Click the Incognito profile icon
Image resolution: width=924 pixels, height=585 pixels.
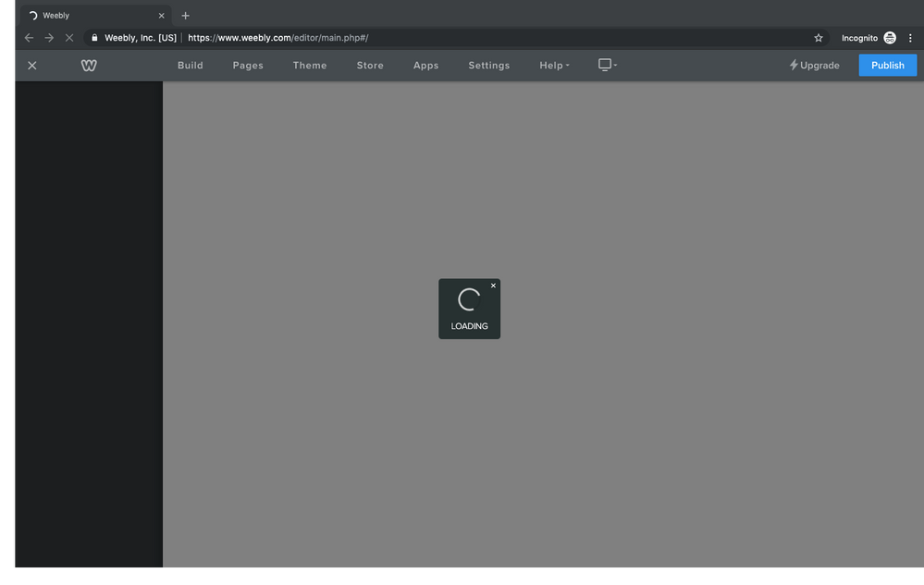(x=890, y=38)
